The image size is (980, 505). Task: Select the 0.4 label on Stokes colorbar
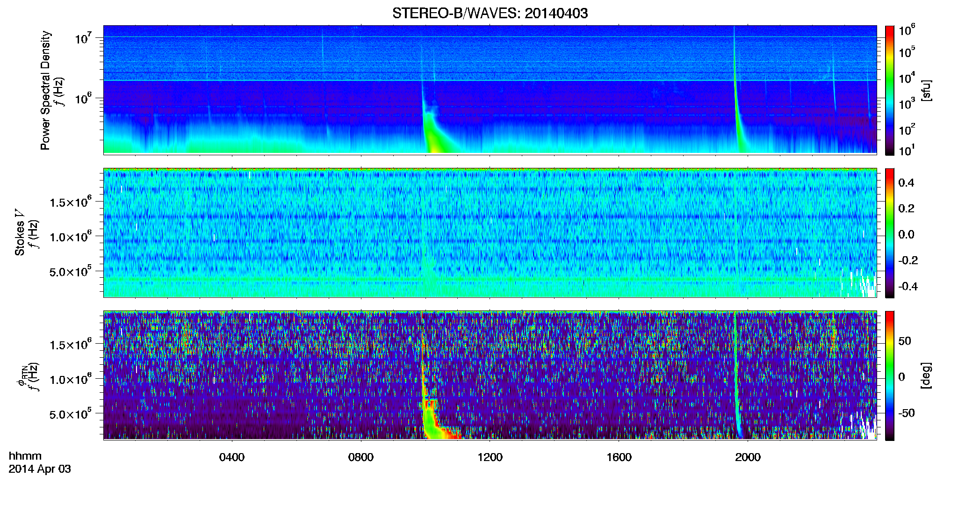[x=906, y=182]
